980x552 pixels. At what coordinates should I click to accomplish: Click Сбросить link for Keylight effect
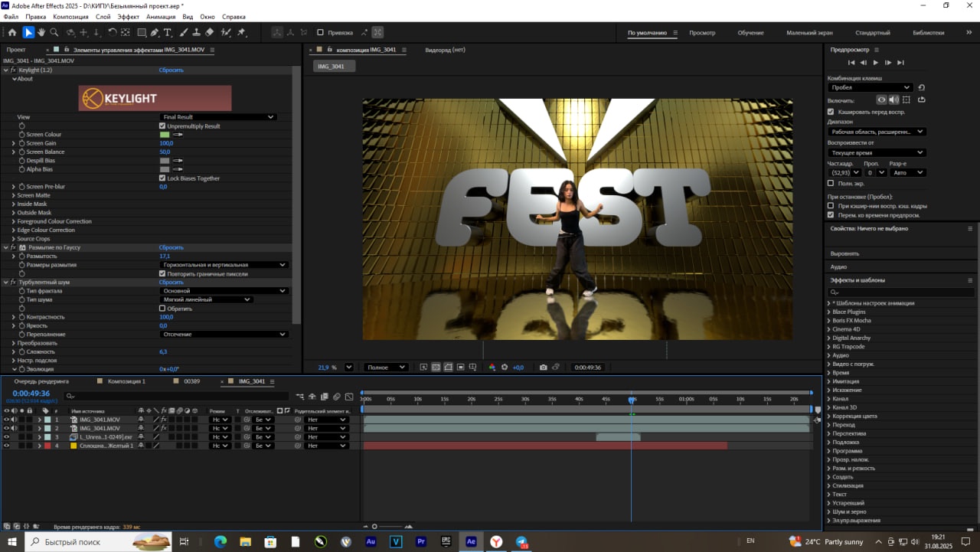coord(171,70)
